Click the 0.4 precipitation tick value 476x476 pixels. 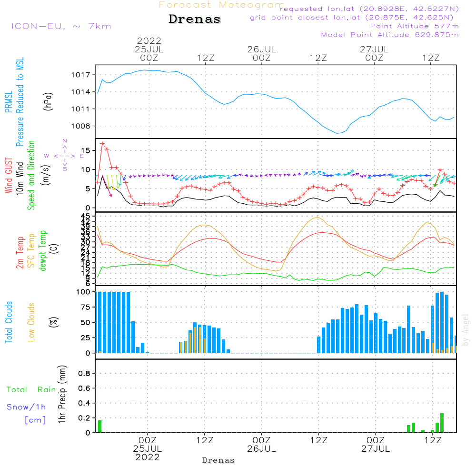click(84, 403)
